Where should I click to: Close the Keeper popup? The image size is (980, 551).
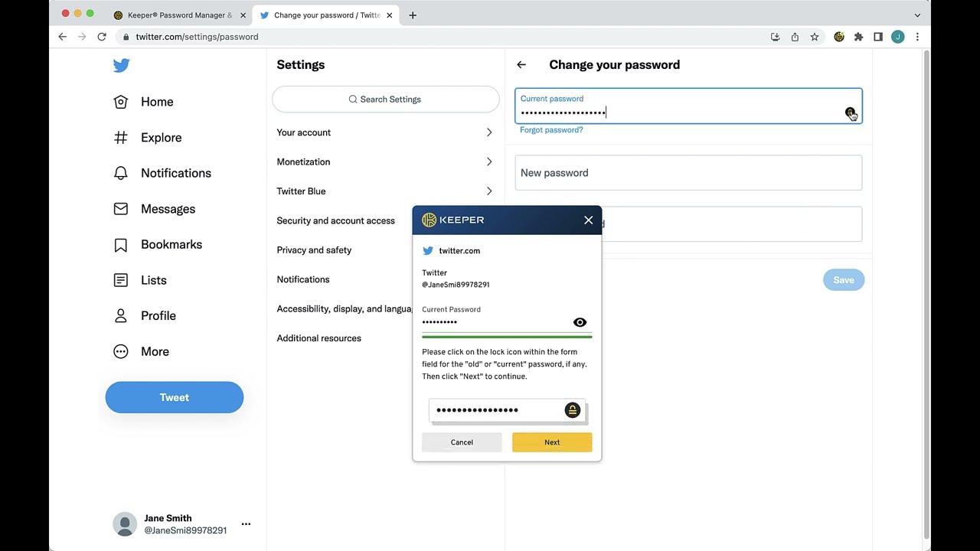pyautogui.click(x=588, y=220)
